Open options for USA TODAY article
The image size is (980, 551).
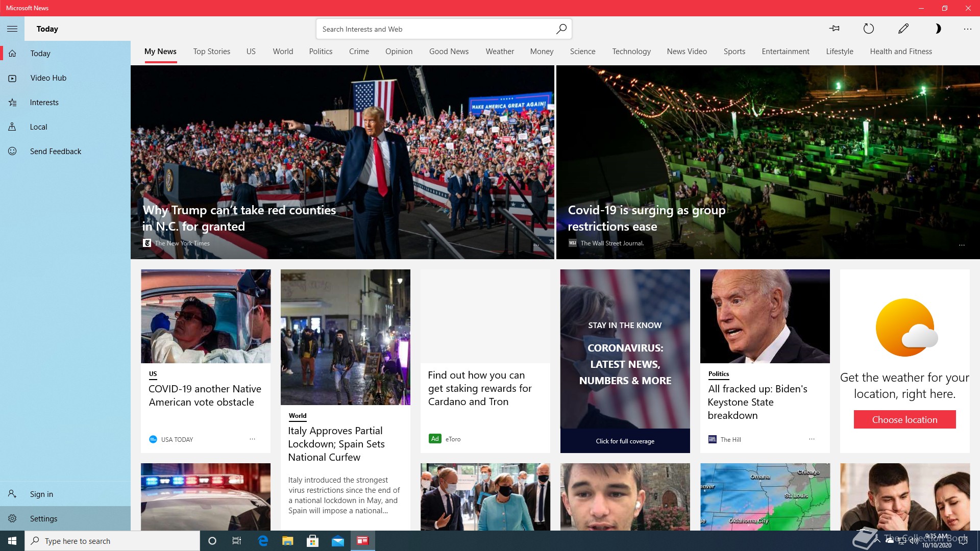click(x=252, y=439)
